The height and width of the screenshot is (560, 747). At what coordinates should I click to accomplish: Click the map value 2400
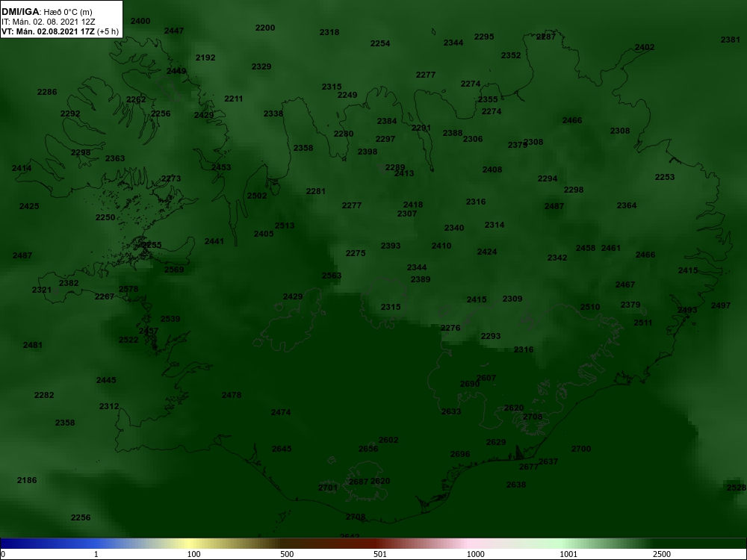(140, 21)
